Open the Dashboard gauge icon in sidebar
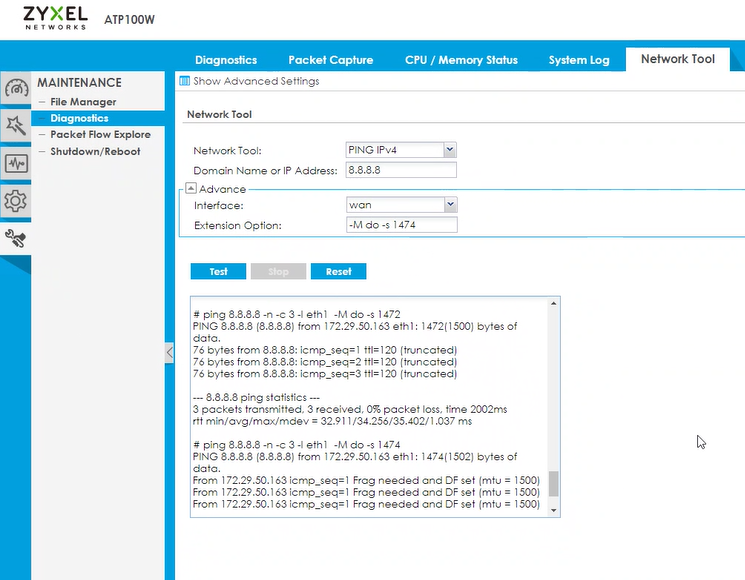The height and width of the screenshot is (580, 745). tap(15, 88)
